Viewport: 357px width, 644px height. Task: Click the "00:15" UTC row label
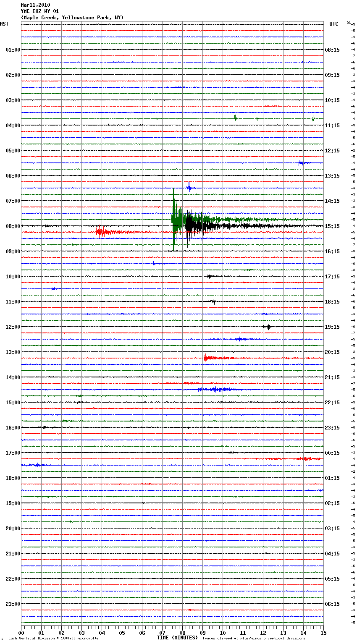coord(332,453)
